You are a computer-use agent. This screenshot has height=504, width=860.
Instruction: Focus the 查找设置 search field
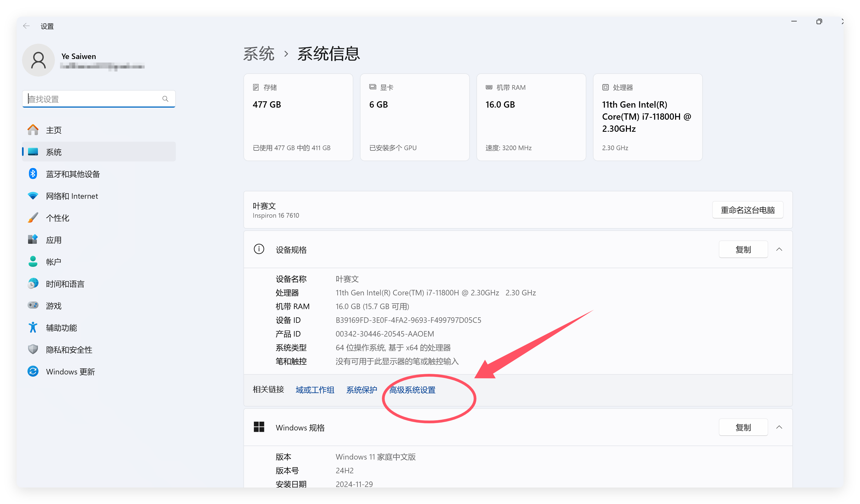[x=99, y=99]
